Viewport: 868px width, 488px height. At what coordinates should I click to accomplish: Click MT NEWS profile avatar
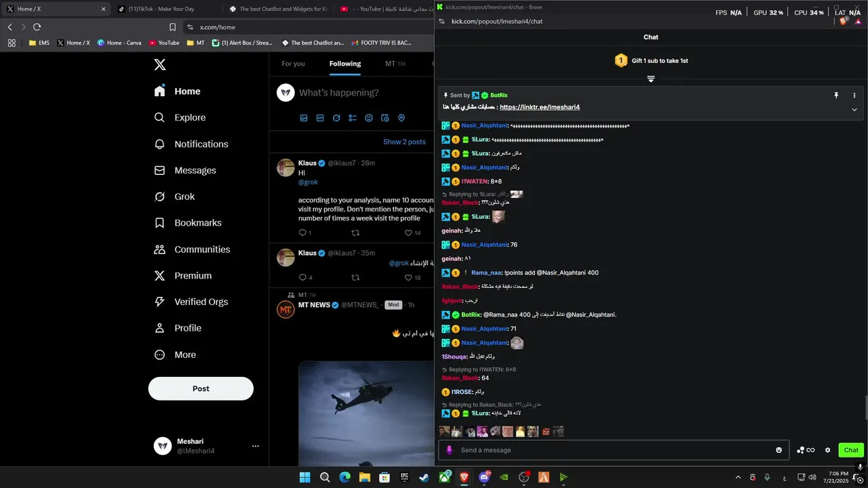285,310
